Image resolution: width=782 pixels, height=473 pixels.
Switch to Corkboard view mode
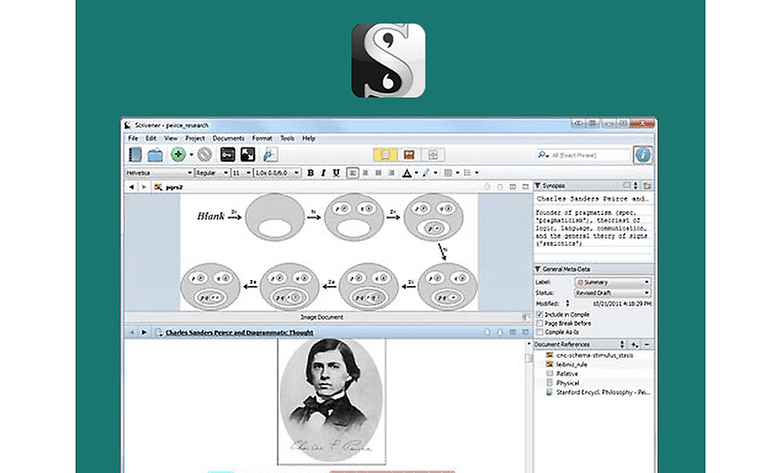pyautogui.click(x=409, y=155)
